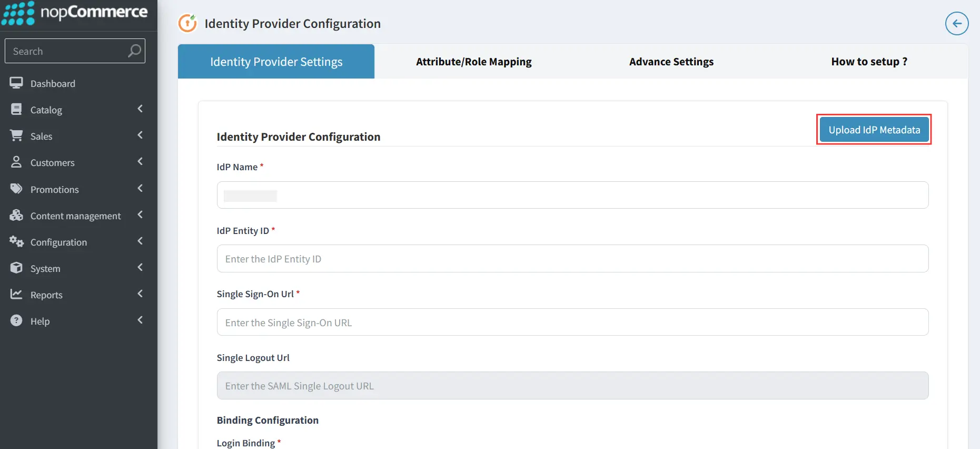Switch to Advance Settings tab
The height and width of the screenshot is (449, 980).
pos(671,62)
